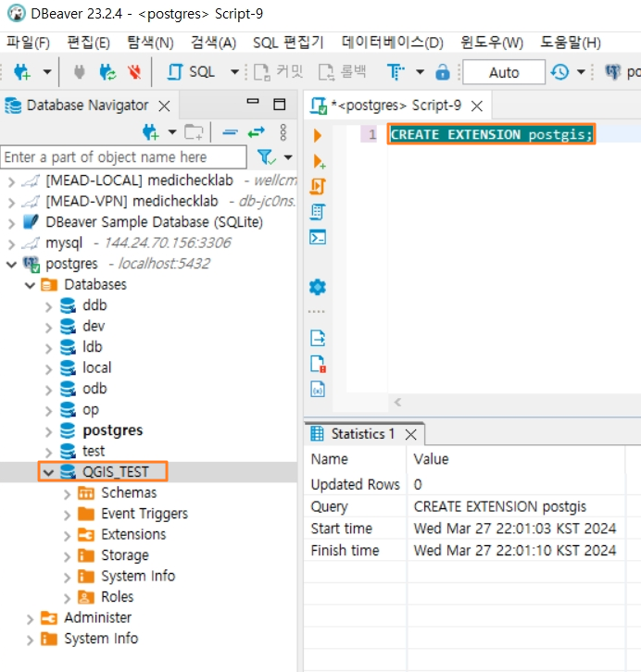This screenshot has width=641, height=672.
Task: Click the blue lock icon in toolbar
Action: click(x=443, y=72)
